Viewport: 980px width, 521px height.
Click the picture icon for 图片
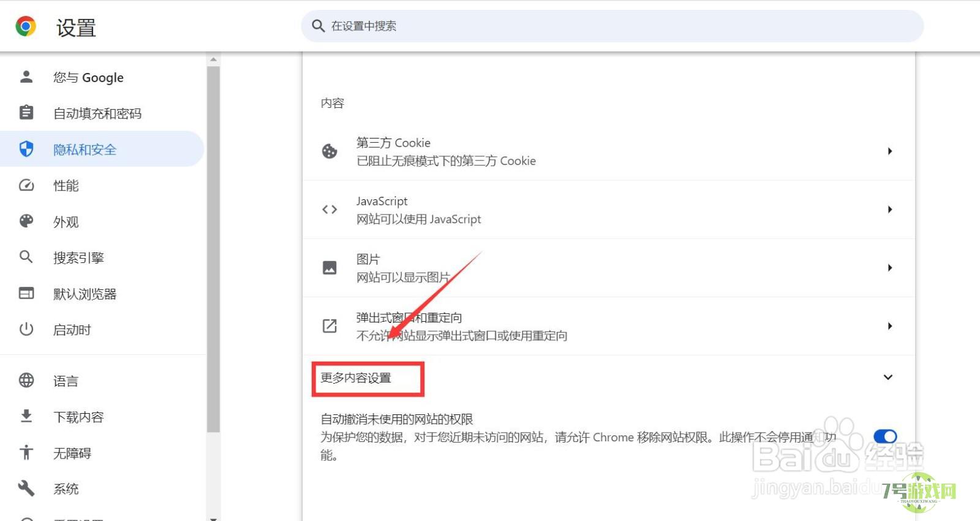point(330,267)
